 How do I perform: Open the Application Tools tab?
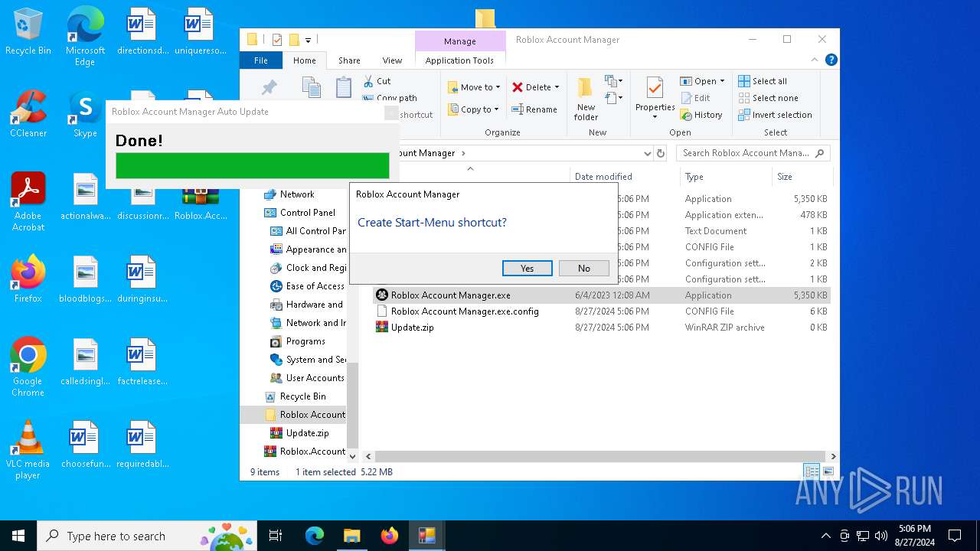459,60
